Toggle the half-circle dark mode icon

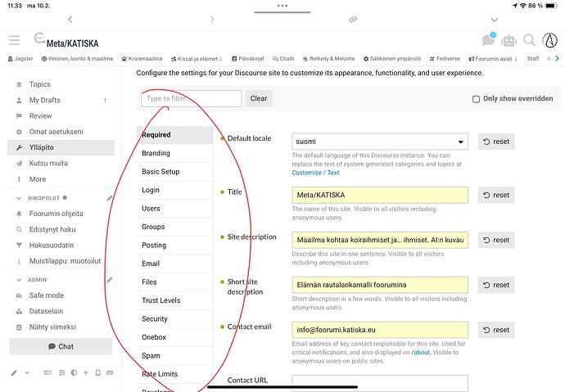click(74, 373)
